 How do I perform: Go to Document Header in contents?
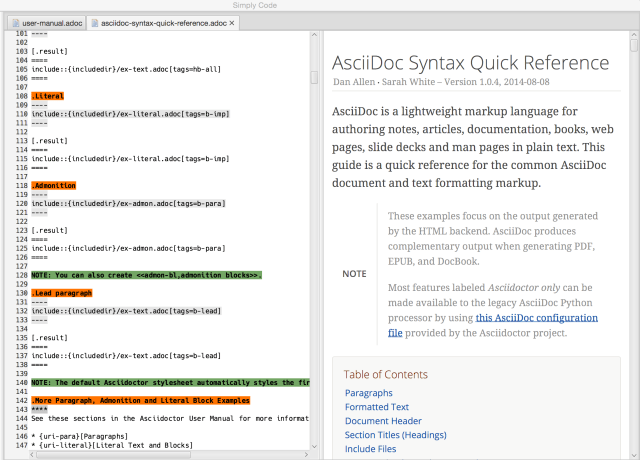click(383, 421)
